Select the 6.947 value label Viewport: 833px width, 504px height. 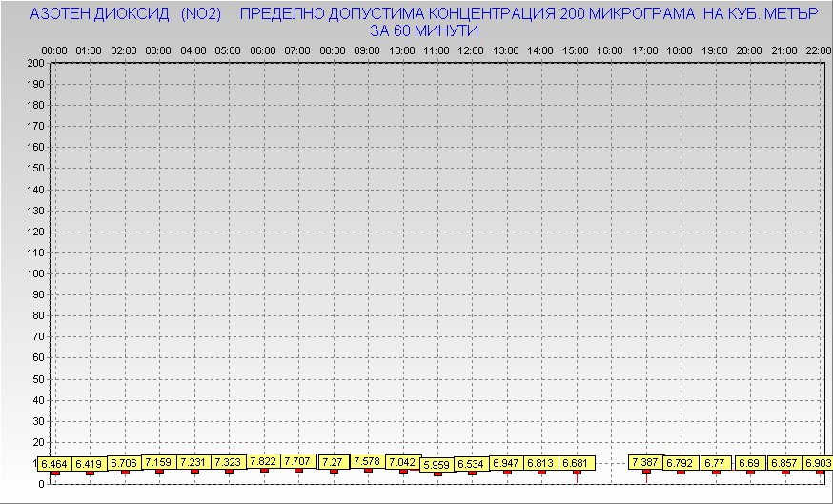tap(506, 462)
